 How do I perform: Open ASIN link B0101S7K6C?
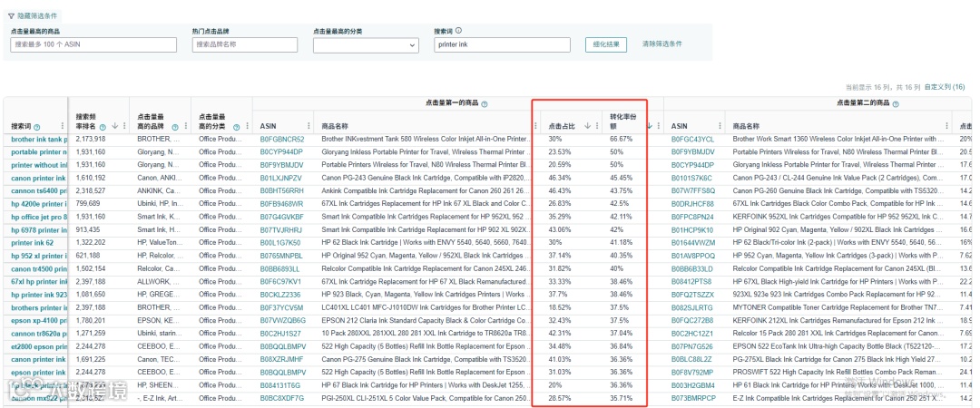691,178
